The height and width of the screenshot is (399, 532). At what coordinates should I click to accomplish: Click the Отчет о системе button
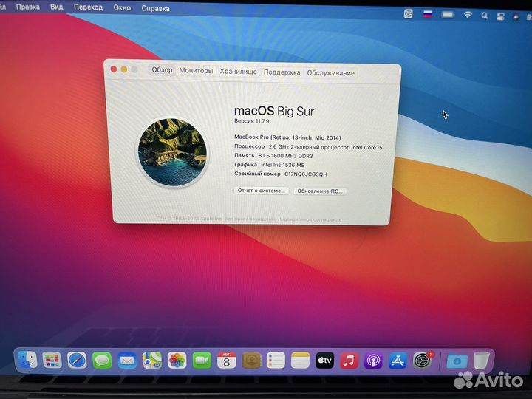coord(262,191)
